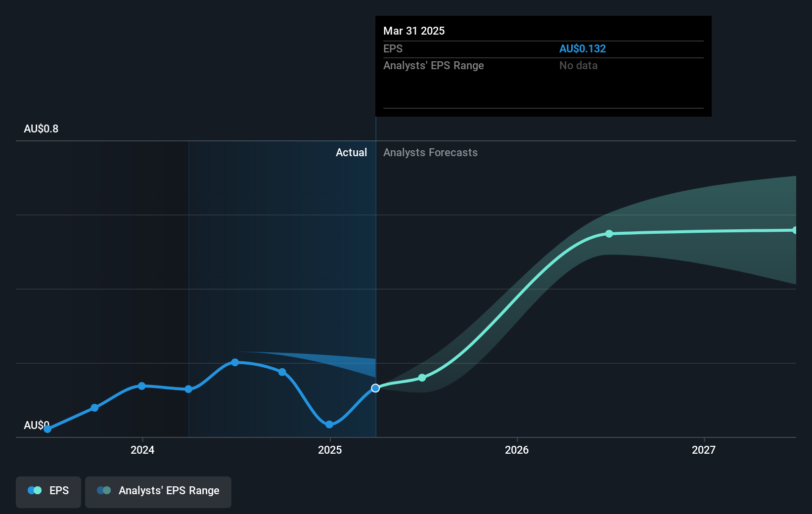Click the AU$0.132 EPS value in tooltip
The image size is (812, 514).
583,48
